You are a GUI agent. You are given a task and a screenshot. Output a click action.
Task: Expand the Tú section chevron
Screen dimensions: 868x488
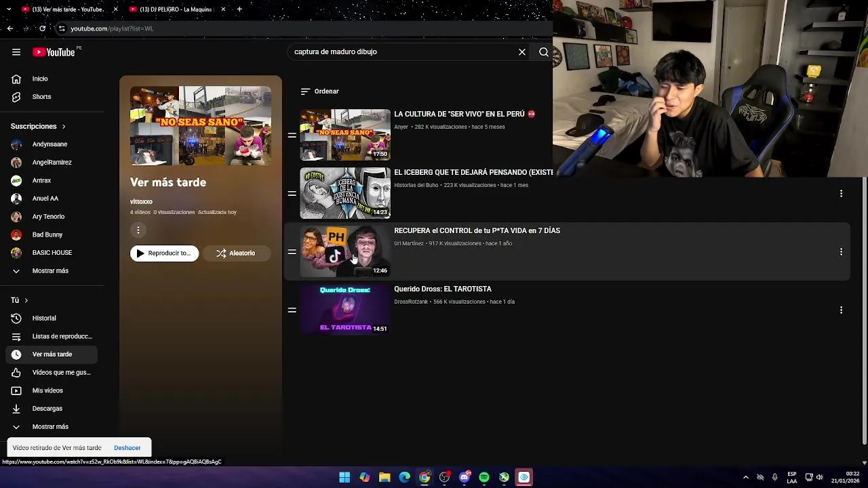[26, 300]
